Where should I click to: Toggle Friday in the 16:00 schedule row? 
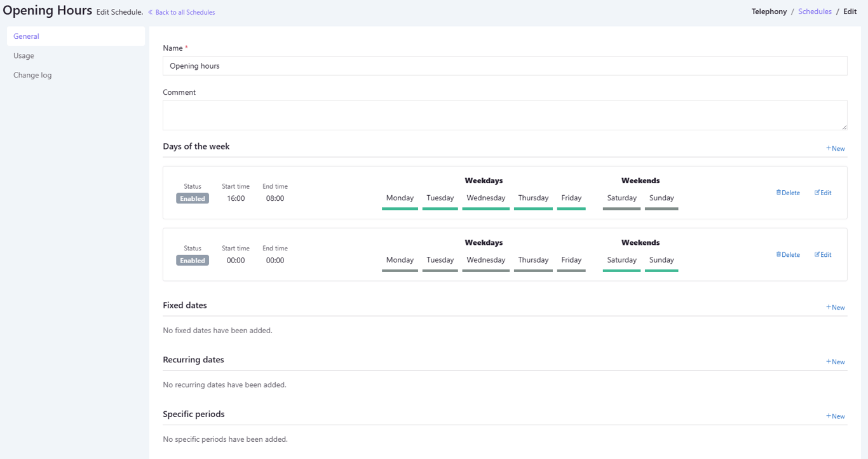[x=571, y=198]
